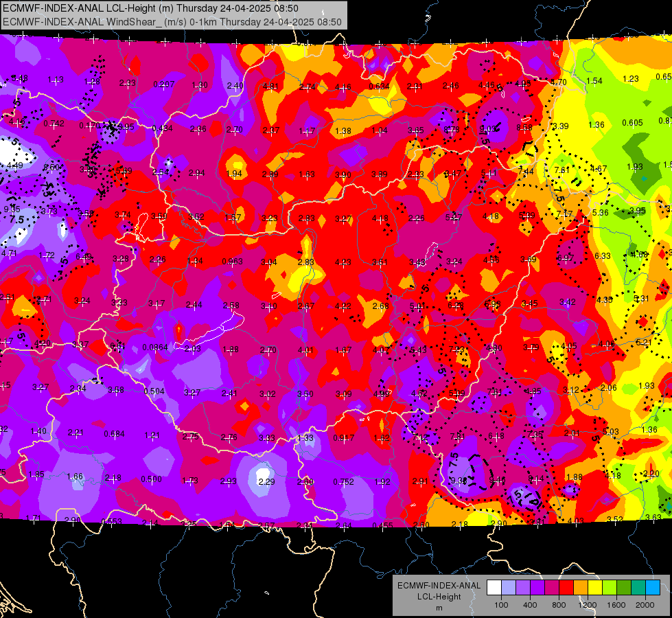The width and height of the screenshot is (672, 618).
Task: Click the legend tick label 1600
Action: pos(616,605)
